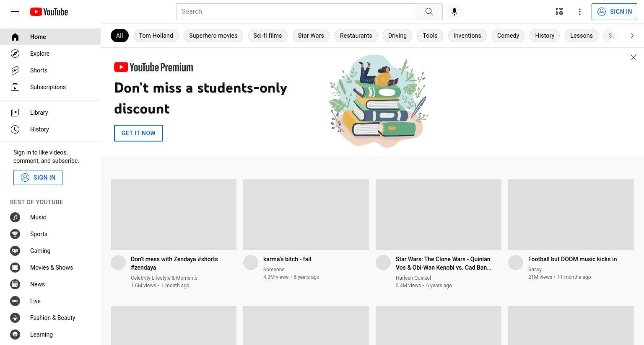The image size is (644, 345).
Task: Click the Learning lightbulb icon
Action: (x=15, y=335)
